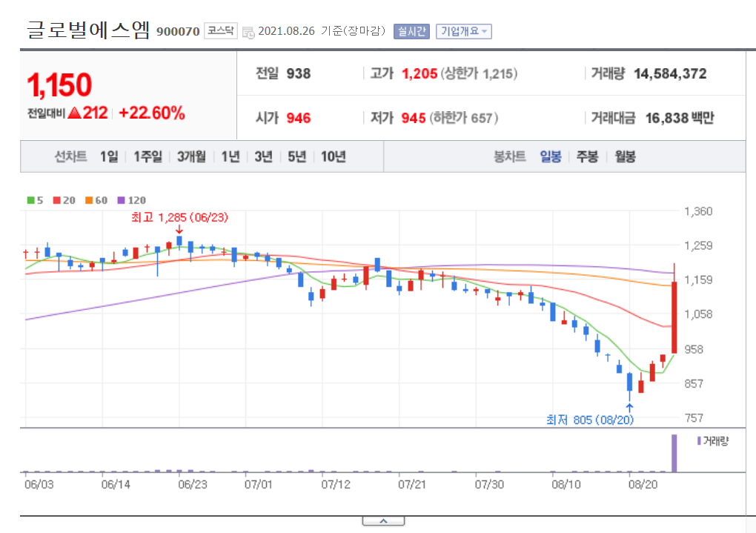
Task: Click the 고가 value 1,205
Action: click(420, 74)
